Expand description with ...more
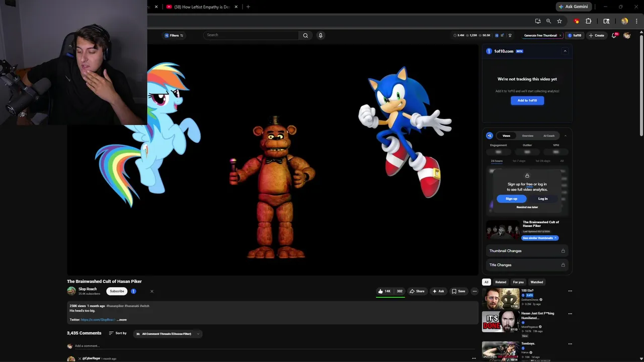 [122, 320]
